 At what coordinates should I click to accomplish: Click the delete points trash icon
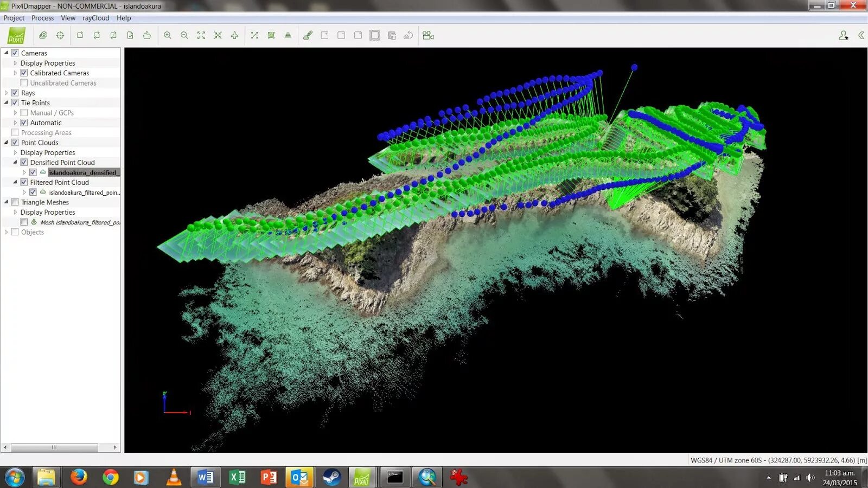pyautogui.click(x=392, y=35)
